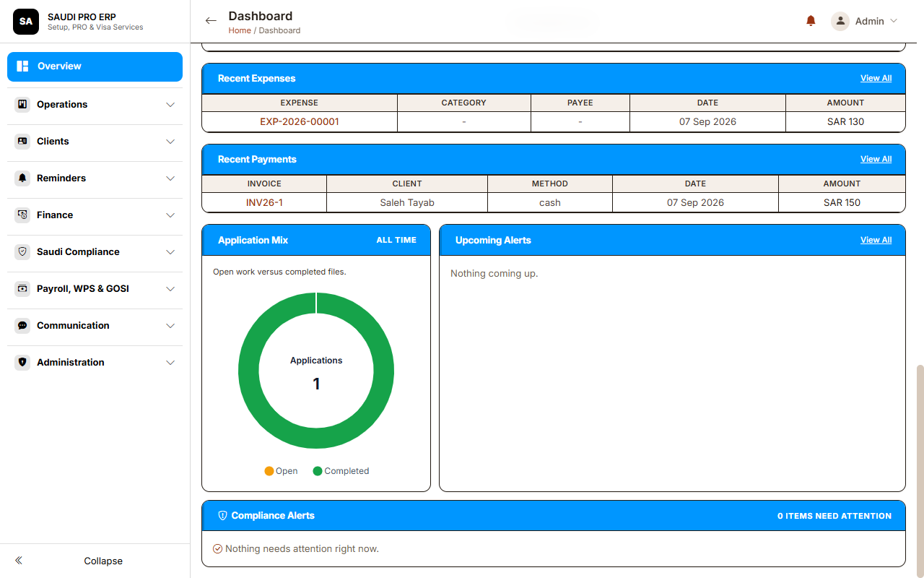Viewport: 924px width, 578px height.
Task: Click the Operations building icon
Action: [x=22, y=105]
